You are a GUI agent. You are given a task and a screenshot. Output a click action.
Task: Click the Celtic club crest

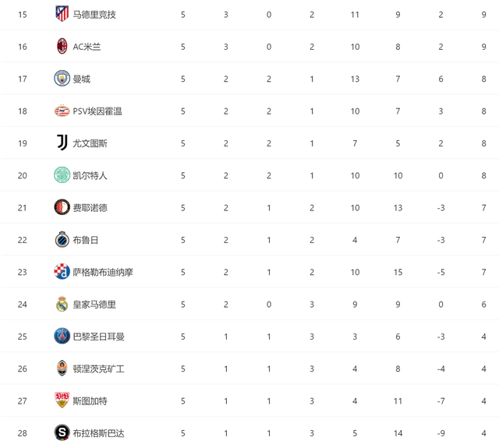tap(62, 175)
